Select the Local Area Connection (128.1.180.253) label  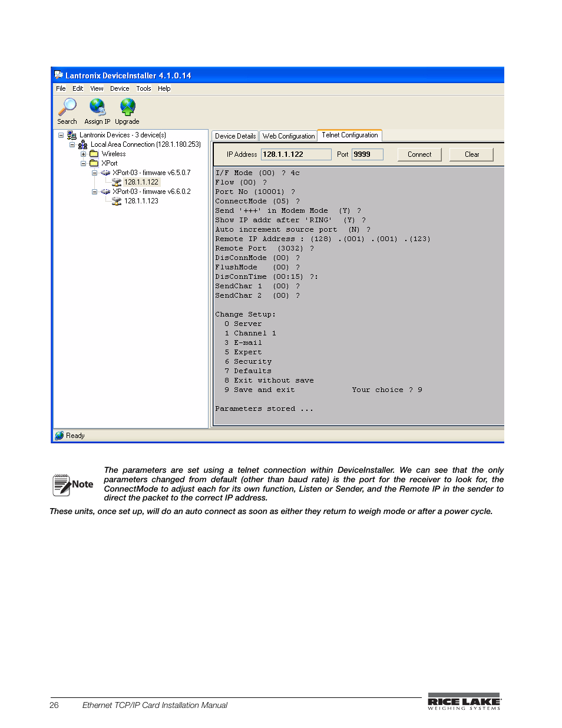tap(146, 144)
